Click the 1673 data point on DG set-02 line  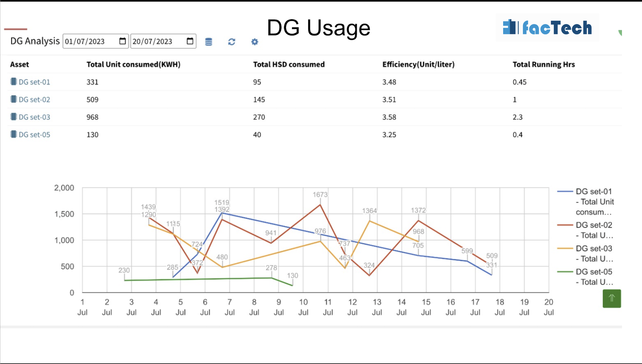click(320, 205)
